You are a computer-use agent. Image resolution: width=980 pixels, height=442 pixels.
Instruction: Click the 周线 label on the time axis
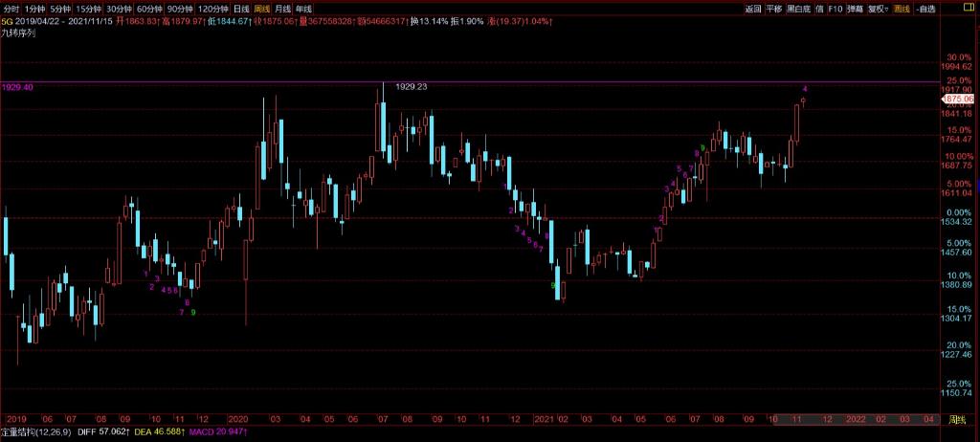tap(956, 419)
